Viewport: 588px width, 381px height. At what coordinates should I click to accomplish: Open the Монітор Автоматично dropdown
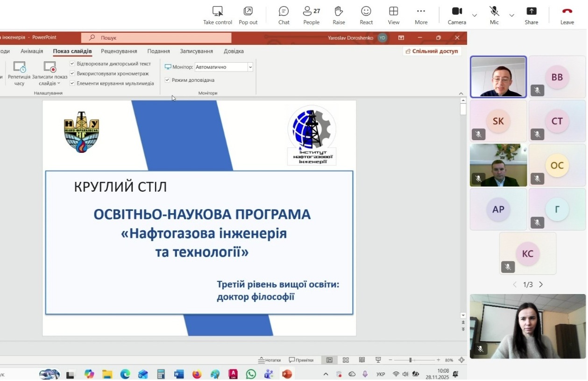249,67
